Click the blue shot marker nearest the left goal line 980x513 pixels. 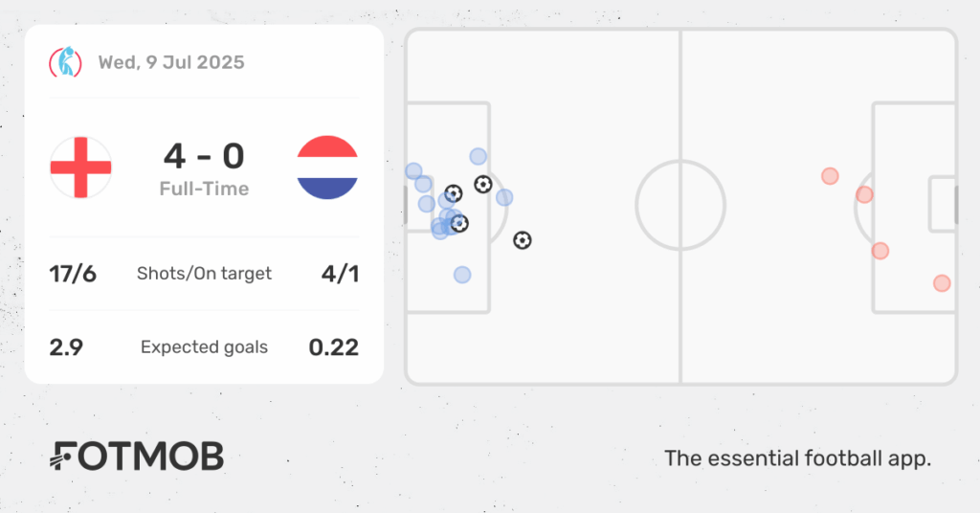[x=413, y=171]
